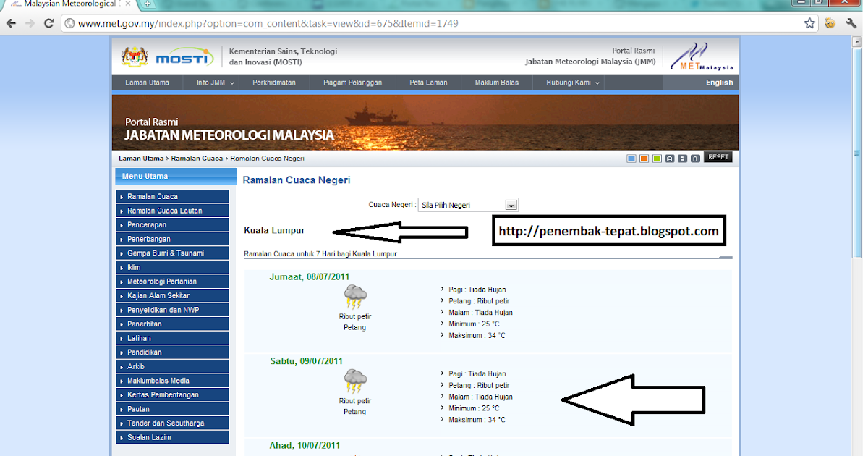Open Gempa Bumi & Tsunami in the side menu
This screenshot has height=456, width=868.
click(x=172, y=253)
